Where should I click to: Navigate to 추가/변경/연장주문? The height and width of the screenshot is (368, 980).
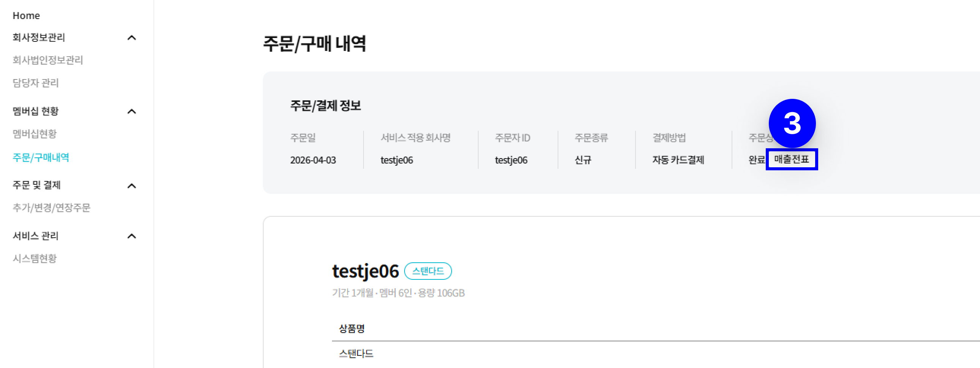click(x=51, y=208)
